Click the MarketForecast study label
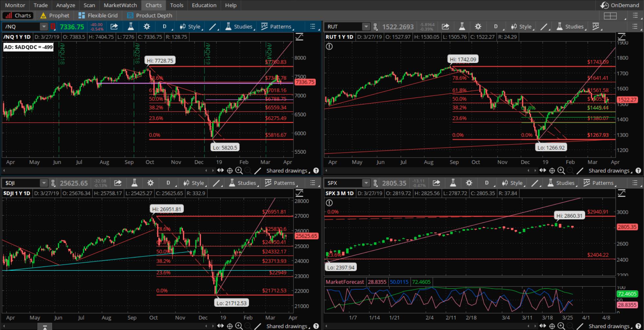This screenshot has height=330, width=644. tap(345, 282)
